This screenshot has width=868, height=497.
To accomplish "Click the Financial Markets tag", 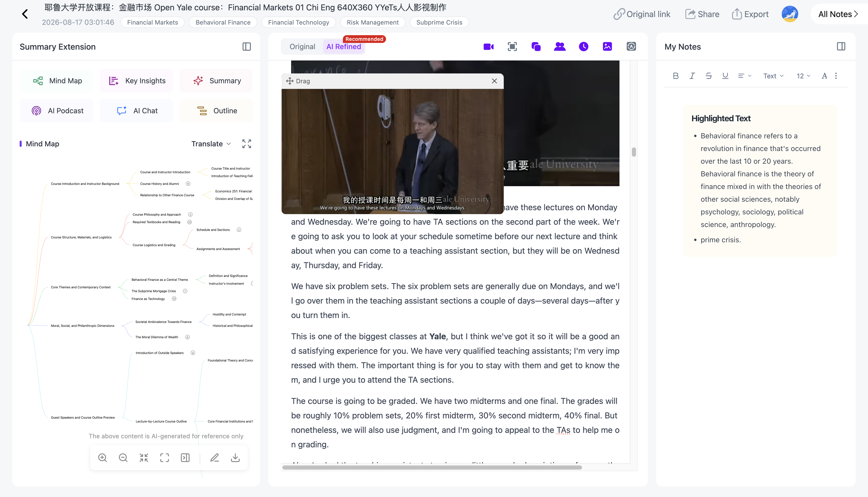I will point(152,22).
